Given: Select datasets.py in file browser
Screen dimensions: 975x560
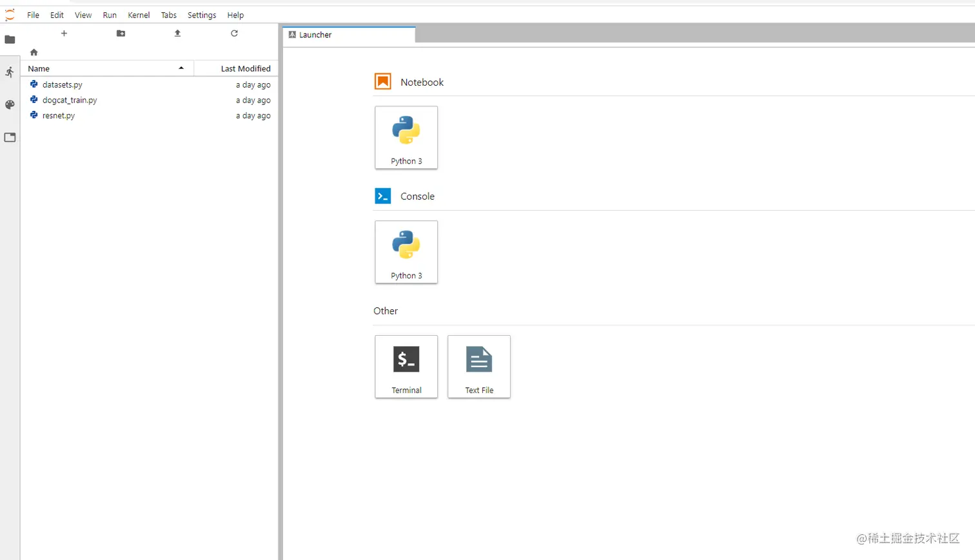Looking at the screenshot, I should tap(150, 84).
